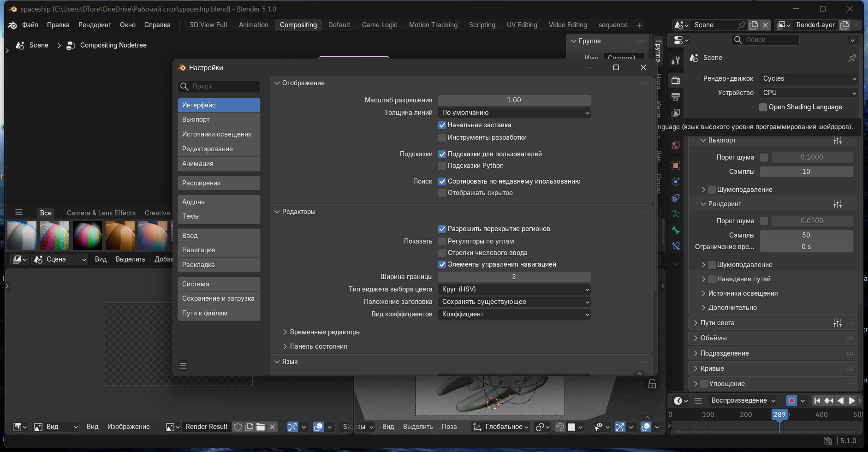Open the Рендер-движок Cycles dropdown

coord(808,78)
